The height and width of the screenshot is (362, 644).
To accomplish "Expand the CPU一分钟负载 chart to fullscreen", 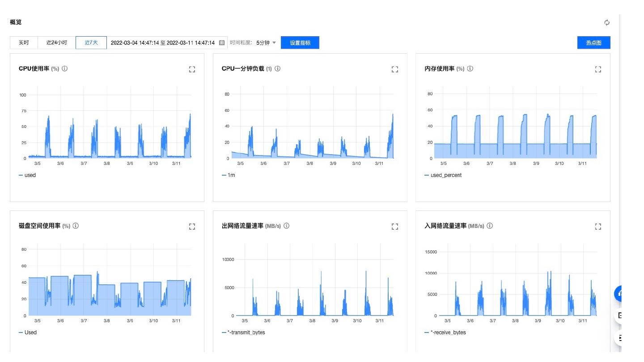I will click(394, 69).
